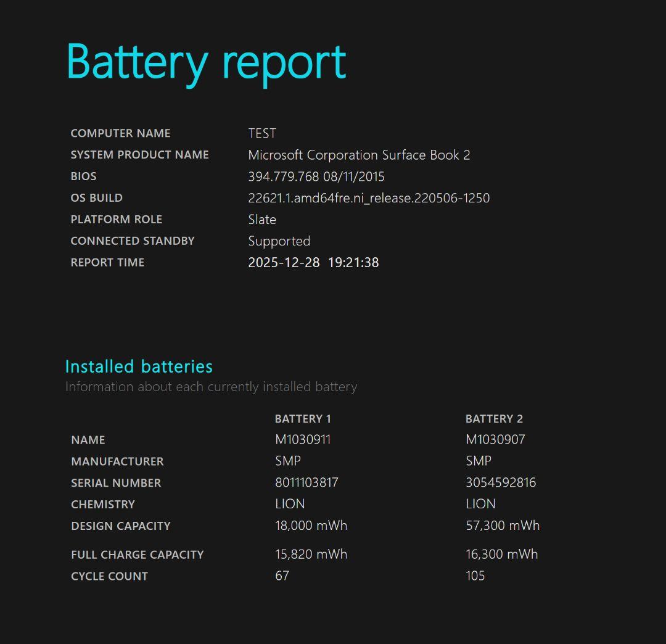Click the SYSTEM PRODUCT NAME label

click(140, 155)
